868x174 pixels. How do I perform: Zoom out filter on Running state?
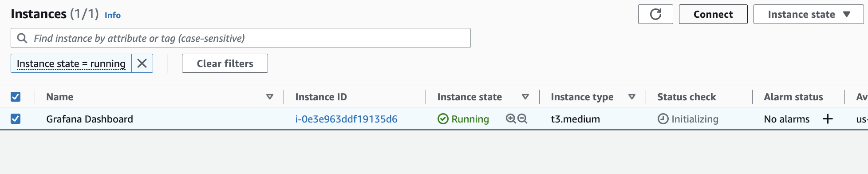point(522,119)
